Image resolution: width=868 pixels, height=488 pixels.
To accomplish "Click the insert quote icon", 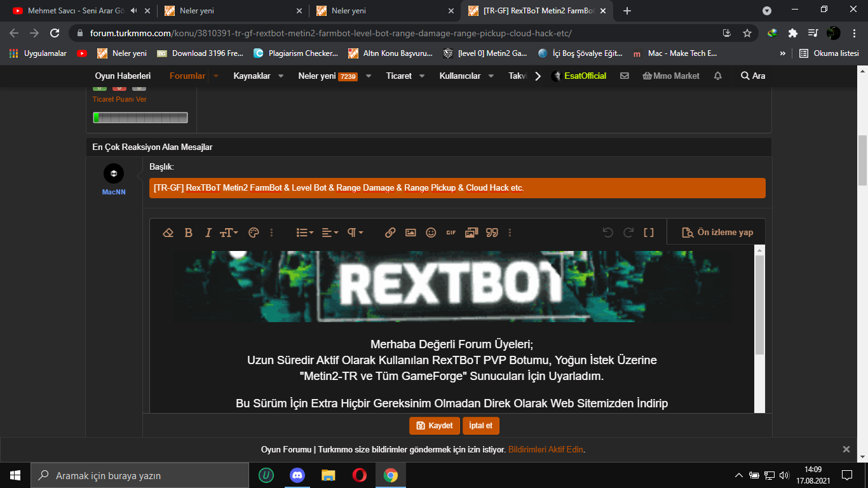I will (x=492, y=233).
